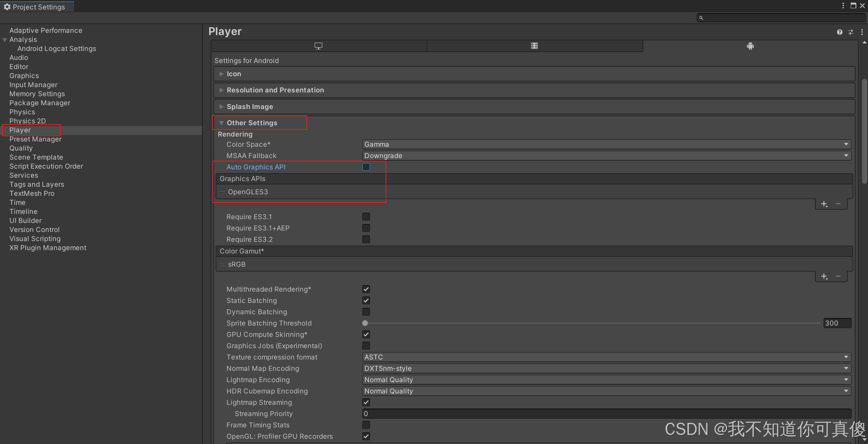This screenshot has height=444, width=868.
Task: Select the standalone desktop monitor platform tab
Action: (318, 46)
